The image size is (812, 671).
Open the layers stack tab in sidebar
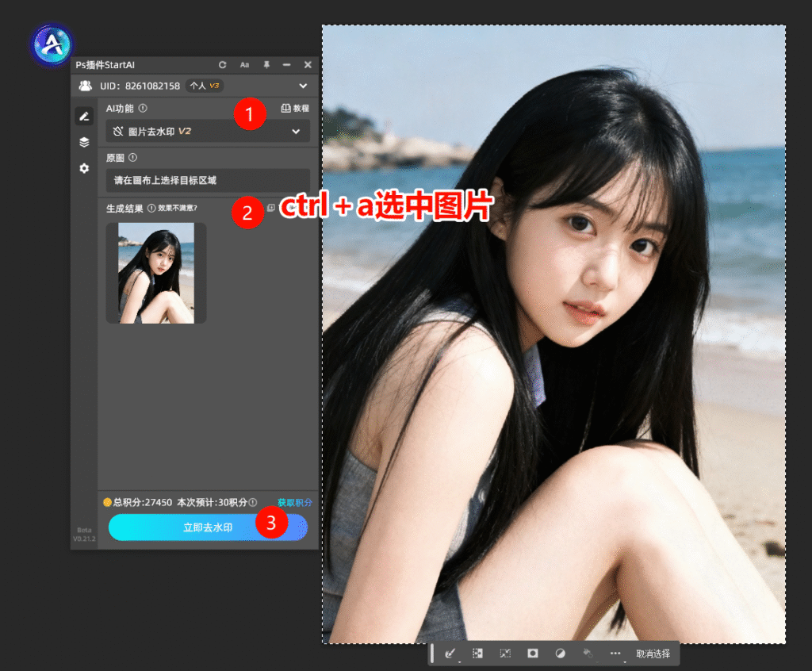(x=83, y=142)
